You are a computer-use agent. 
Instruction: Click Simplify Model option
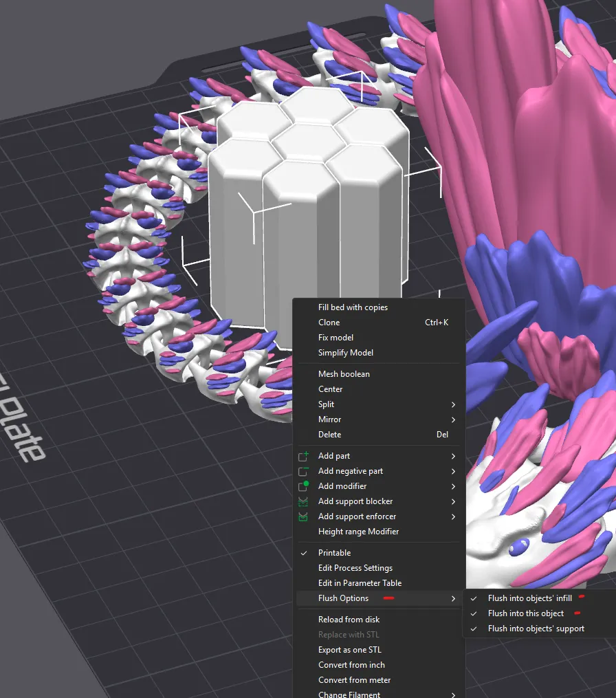[345, 353]
